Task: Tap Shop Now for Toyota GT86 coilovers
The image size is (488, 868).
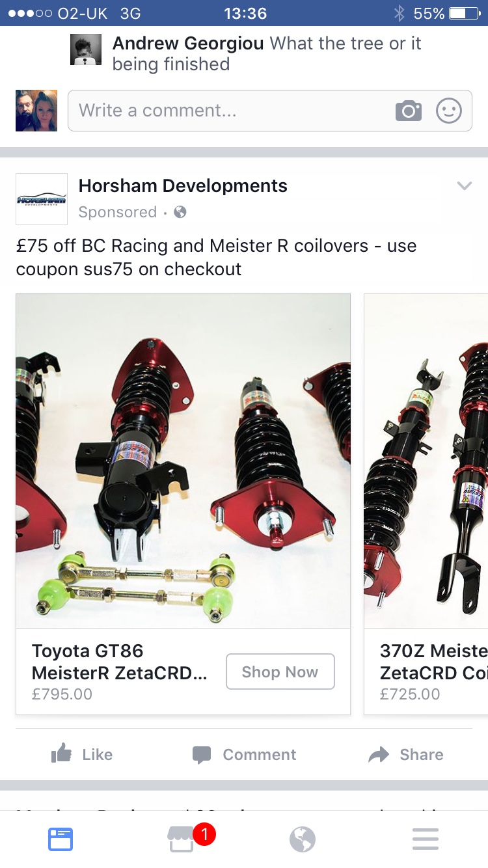Action: [280, 671]
